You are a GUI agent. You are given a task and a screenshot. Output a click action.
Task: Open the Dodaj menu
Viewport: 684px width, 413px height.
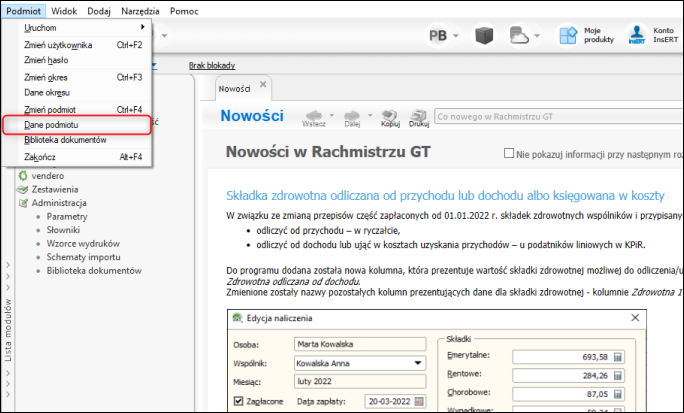99,11
